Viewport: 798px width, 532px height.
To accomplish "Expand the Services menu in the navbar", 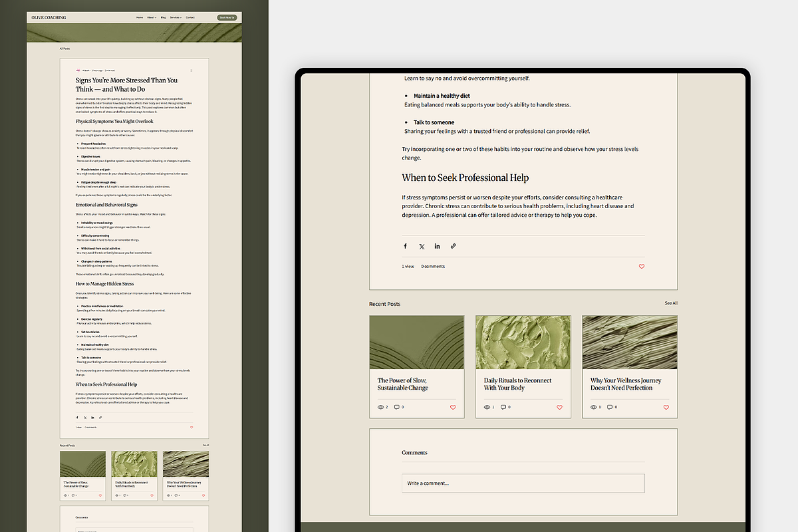I will (x=175, y=17).
